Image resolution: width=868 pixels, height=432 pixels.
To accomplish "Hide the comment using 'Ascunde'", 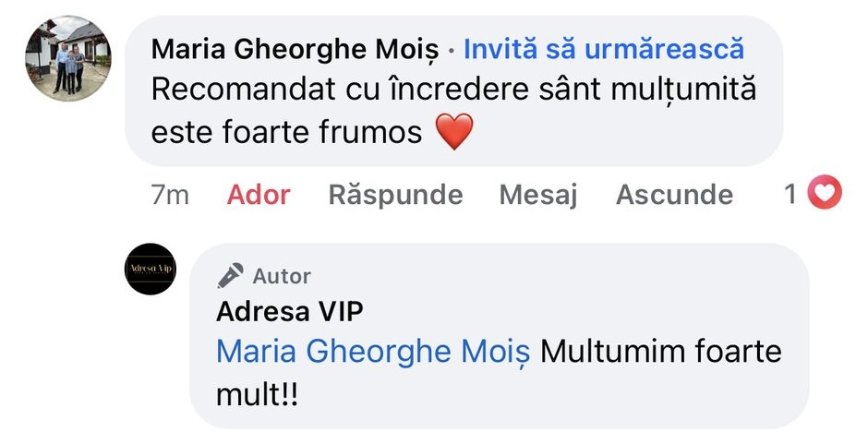I will 674,195.
